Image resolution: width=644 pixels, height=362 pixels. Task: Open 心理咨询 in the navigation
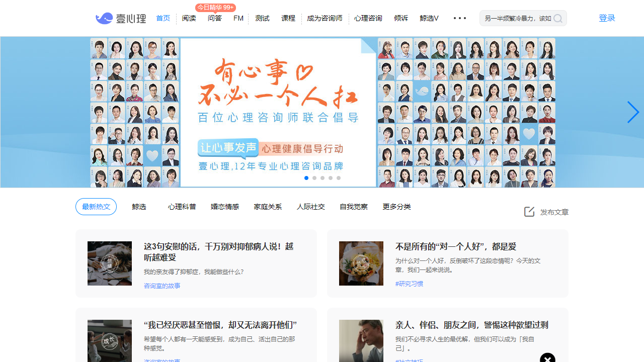(368, 18)
